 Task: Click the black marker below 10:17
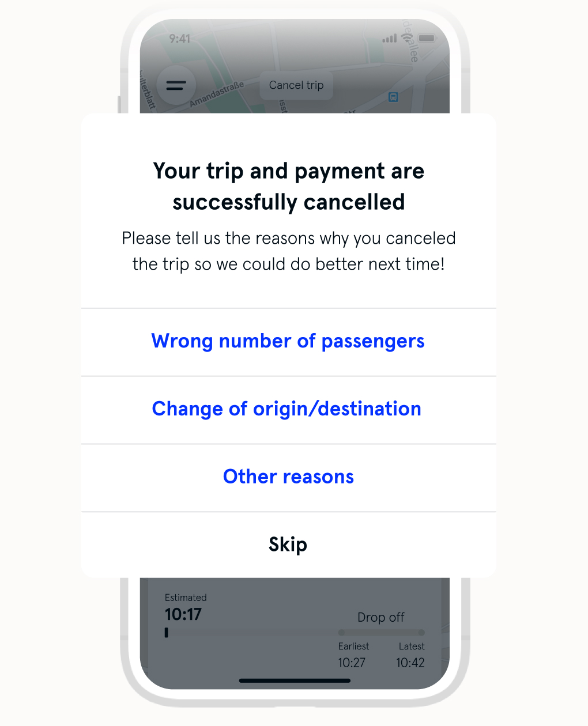tap(167, 633)
